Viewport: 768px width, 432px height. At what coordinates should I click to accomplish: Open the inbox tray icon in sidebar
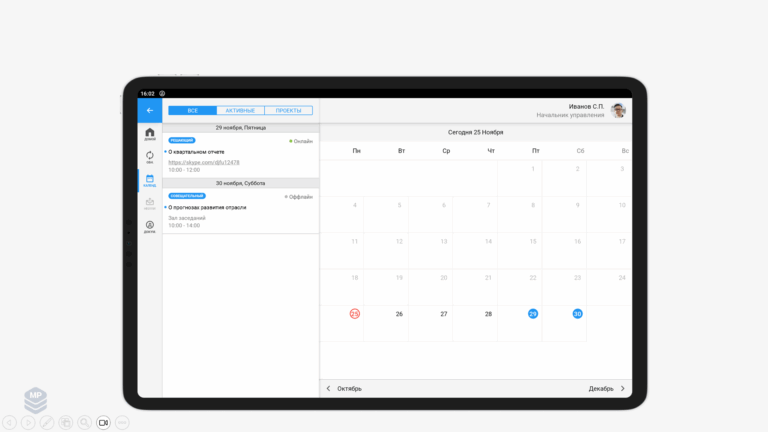coord(150,203)
